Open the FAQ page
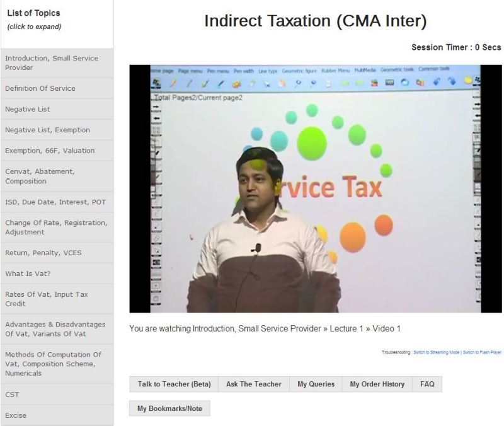The width and height of the screenshot is (504, 426). point(427,384)
